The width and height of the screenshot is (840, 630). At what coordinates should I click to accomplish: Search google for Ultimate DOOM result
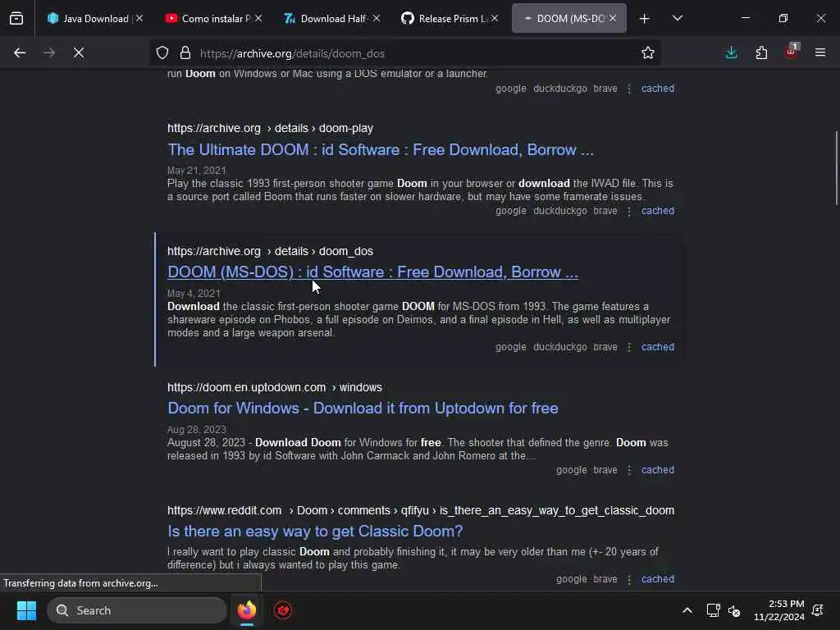[x=510, y=211]
